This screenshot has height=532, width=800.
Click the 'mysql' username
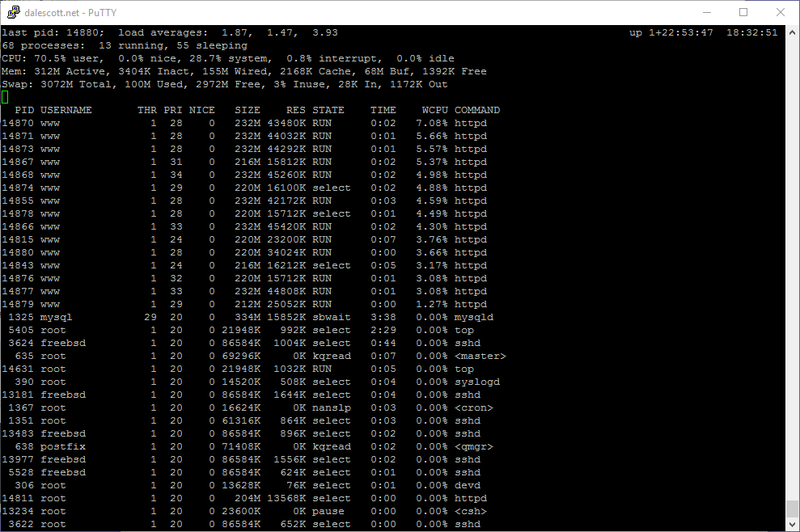pyautogui.click(x=57, y=317)
